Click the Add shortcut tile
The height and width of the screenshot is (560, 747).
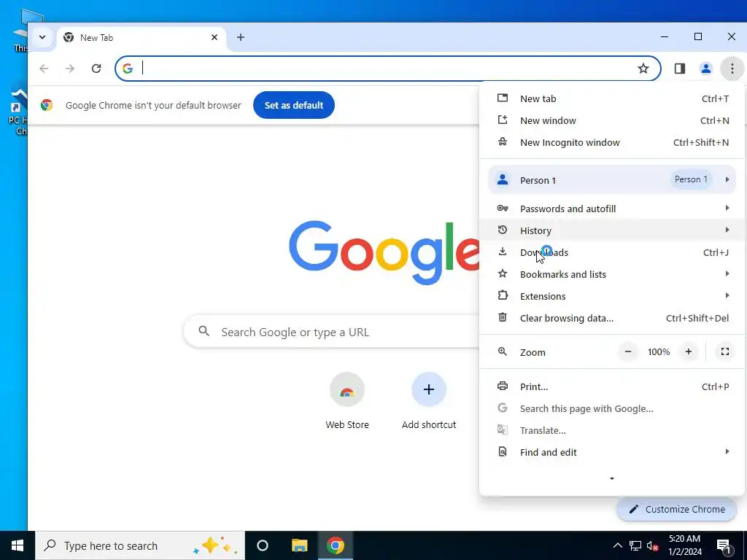click(x=429, y=400)
